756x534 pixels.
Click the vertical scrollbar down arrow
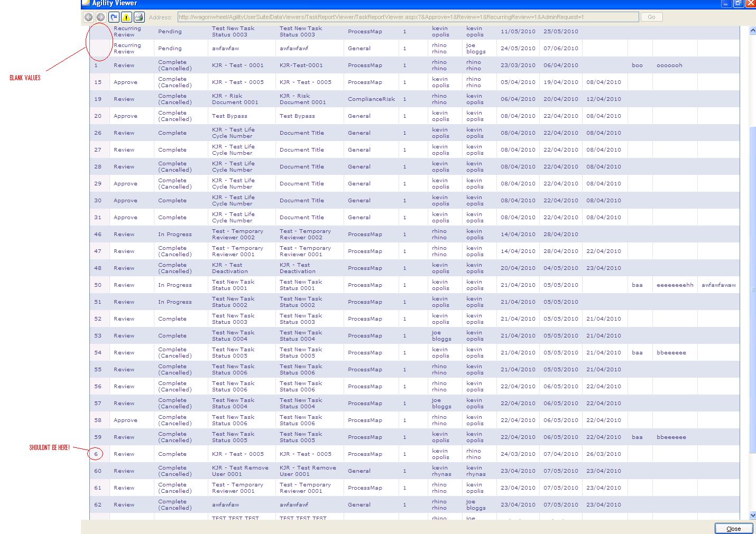[752, 515]
